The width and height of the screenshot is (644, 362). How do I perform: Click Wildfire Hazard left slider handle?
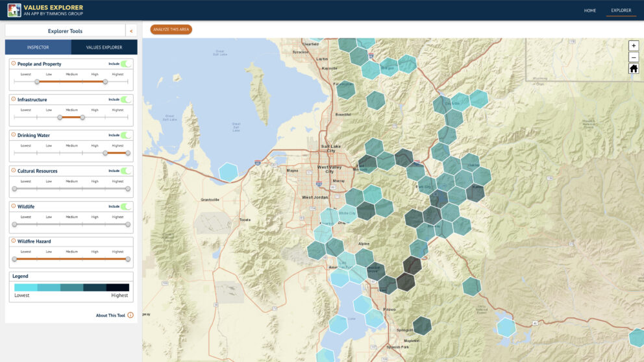[x=14, y=259]
